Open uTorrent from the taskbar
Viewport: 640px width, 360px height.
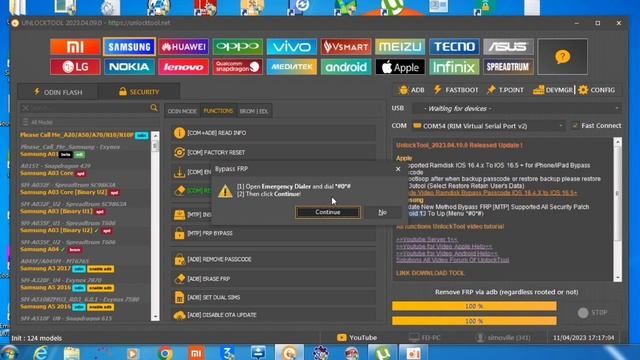[382, 353]
